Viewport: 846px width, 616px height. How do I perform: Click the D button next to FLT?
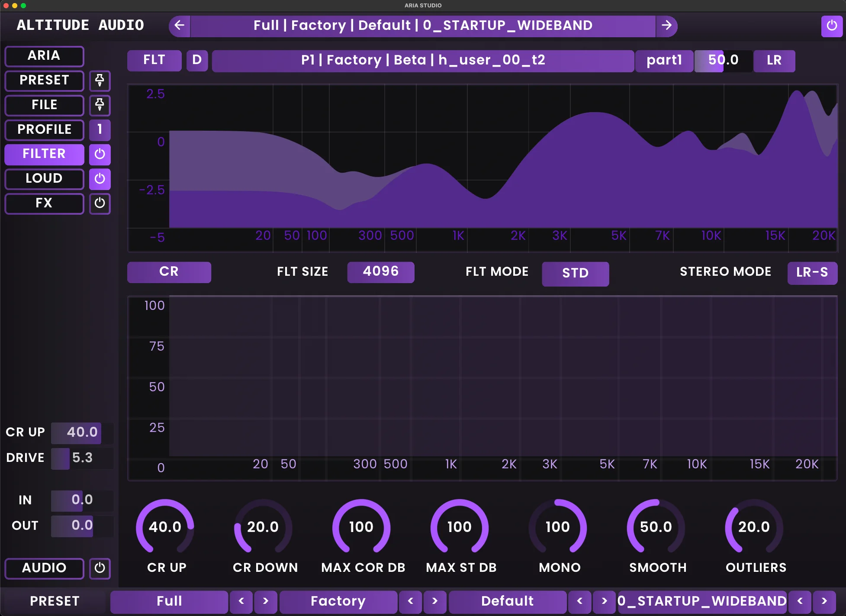pyautogui.click(x=197, y=61)
